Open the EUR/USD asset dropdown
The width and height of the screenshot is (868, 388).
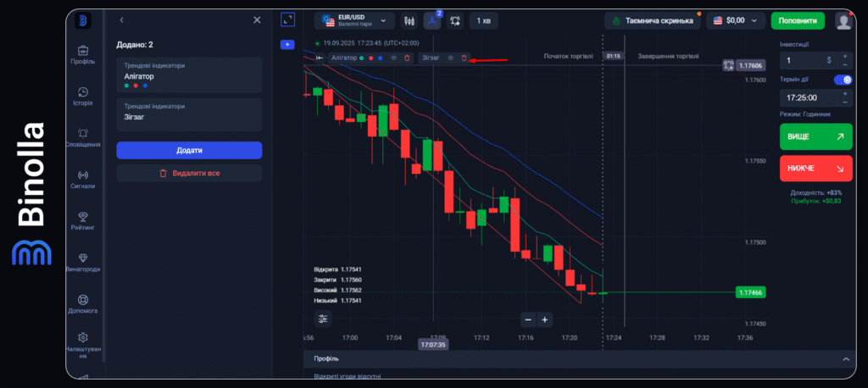[x=354, y=20]
